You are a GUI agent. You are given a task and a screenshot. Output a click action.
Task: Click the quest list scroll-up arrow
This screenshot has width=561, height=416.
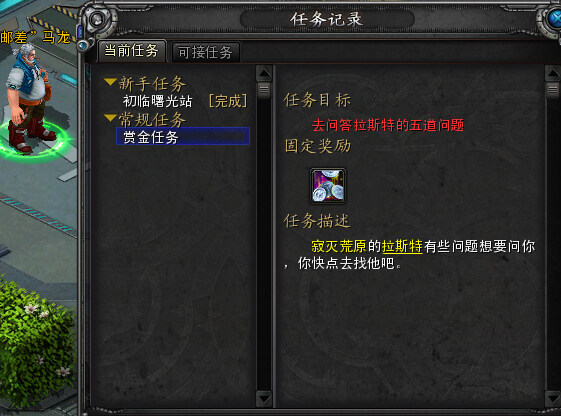pyautogui.click(x=264, y=73)
